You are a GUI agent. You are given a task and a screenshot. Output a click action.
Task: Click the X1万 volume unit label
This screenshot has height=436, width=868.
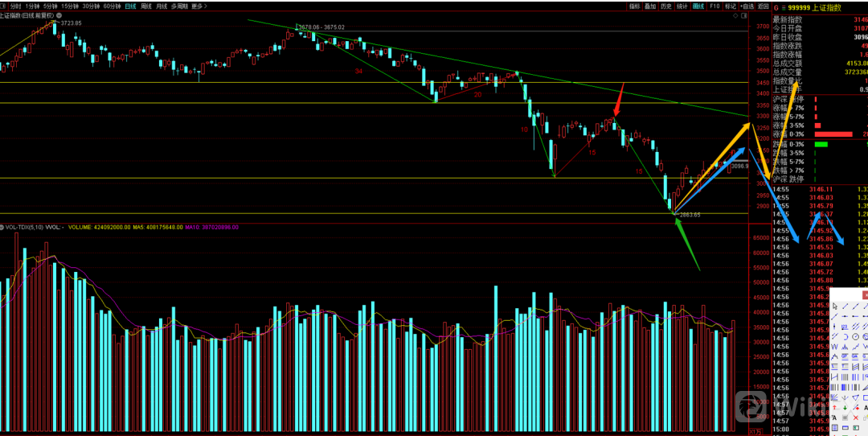pos(755,431)
